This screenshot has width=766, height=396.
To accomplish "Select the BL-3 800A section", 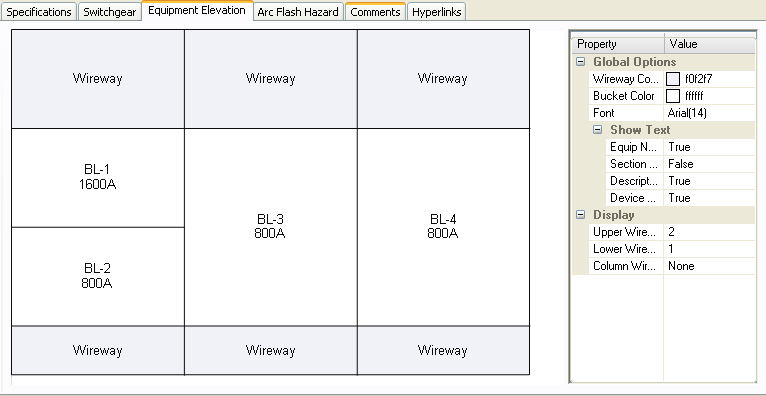I will [271, 227].
